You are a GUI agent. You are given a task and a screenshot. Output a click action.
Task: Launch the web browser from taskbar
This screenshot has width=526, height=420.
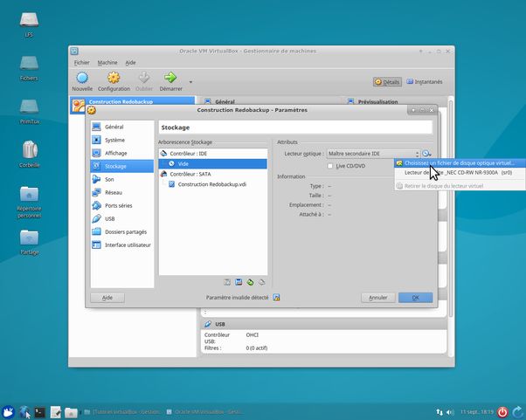tap(24, 412)
